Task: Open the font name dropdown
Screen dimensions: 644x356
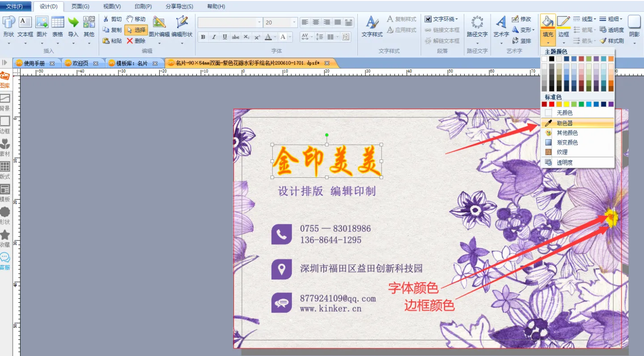Action: (x=259, y=22)
